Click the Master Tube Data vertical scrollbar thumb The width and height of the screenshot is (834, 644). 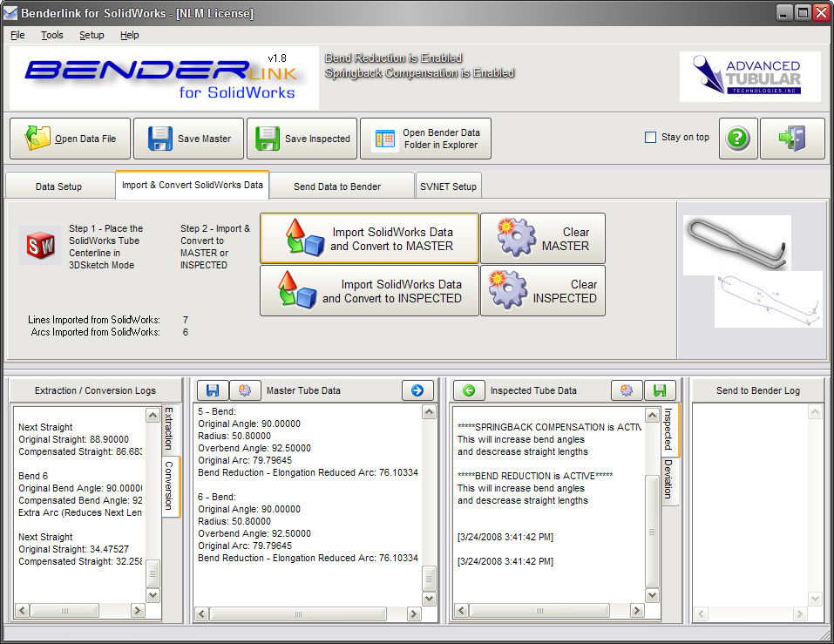[429, 577]
